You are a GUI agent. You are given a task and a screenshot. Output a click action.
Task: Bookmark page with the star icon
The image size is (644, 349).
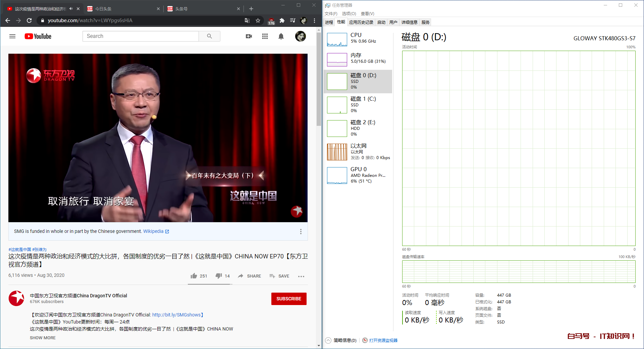pos(258,20)
